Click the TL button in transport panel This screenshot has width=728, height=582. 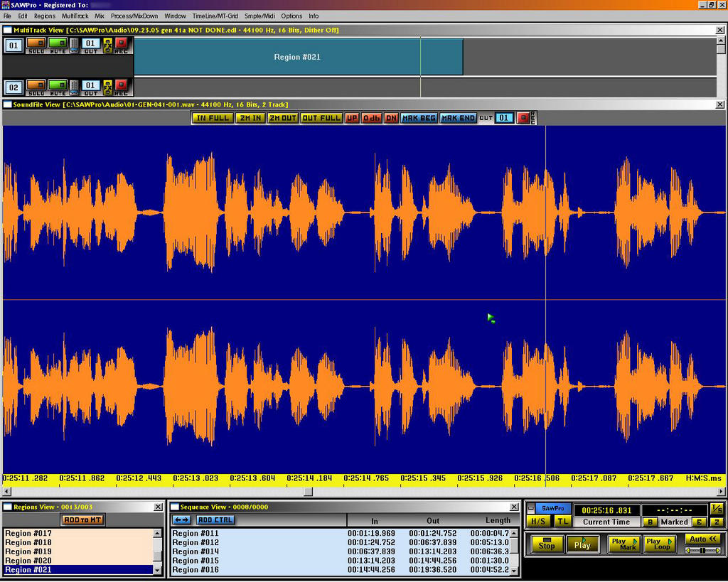click(562, 522)
